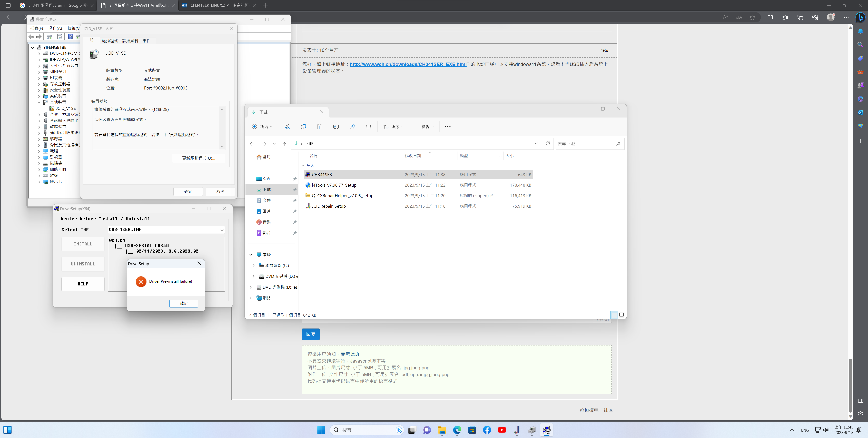Image resolution: width=868 pixels, height=438 pixels.
Task: Open the CH341SER_EXE.html download link
Action: pyautogui.click(x=408, y=64)
